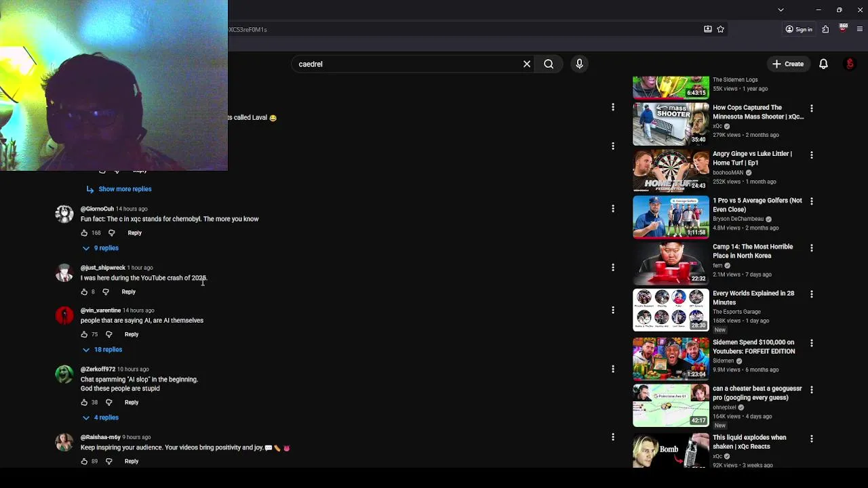The height and width of the screenshot is (488, 868).
Task: Click the search magnifier button
Action: pyautogui.click(x=549, y=64)
